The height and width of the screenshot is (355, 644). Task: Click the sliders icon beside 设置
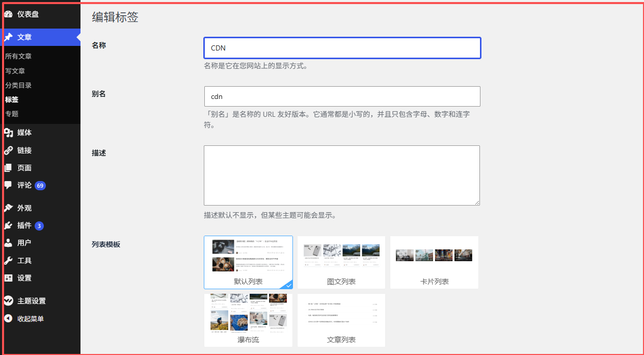tap(8, 278)
